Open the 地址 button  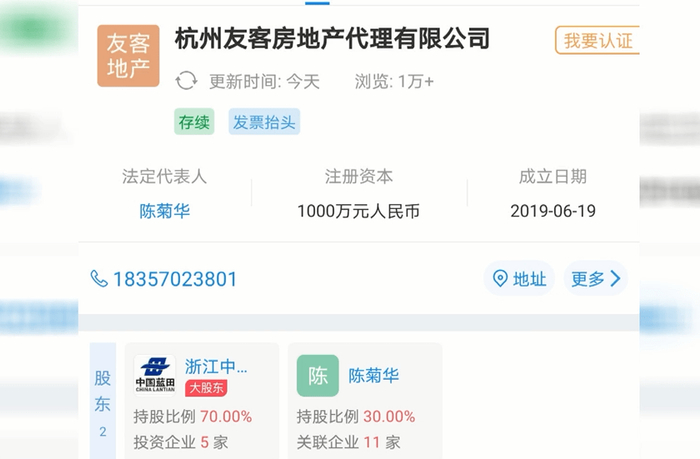[x=519, y=279]
